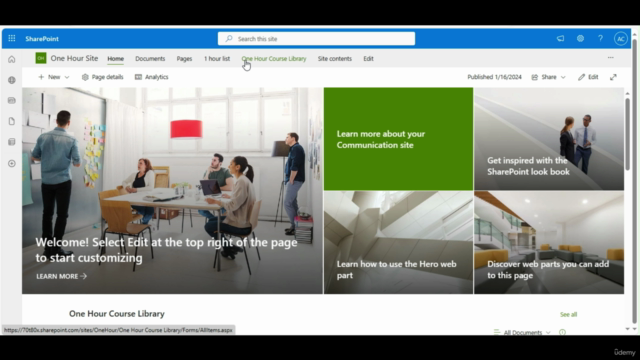Open the news icon in left rail
Viewport: 640px width, 360px height.
(x=12, y=100)
